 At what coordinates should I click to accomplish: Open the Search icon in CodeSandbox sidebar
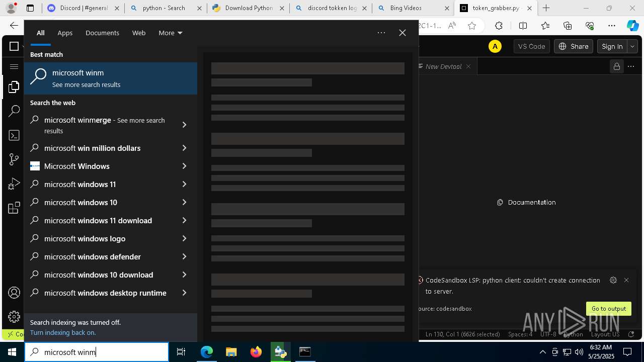coord(14,111)
